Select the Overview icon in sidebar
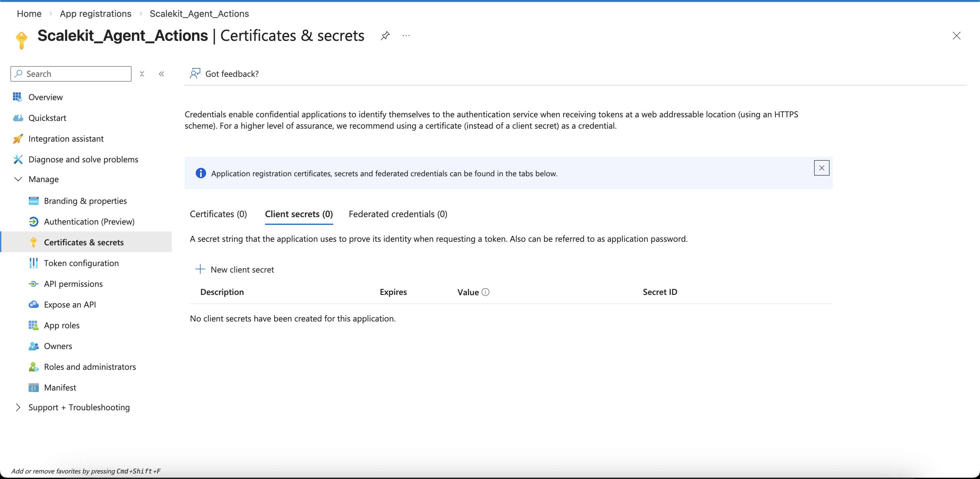Screen dimensions: 980x479 (17, 97)
